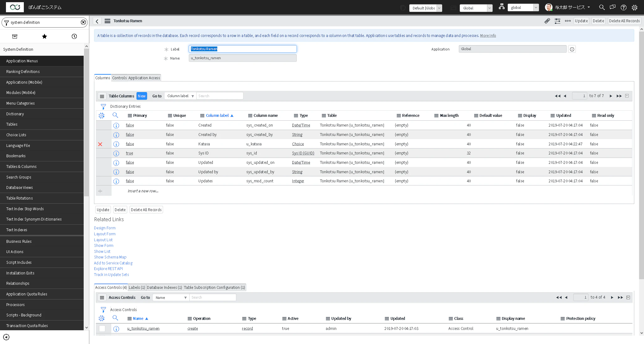Click the info icon beside Application field
Viewport: 644px width, 344px height.
tap(572, 49)
